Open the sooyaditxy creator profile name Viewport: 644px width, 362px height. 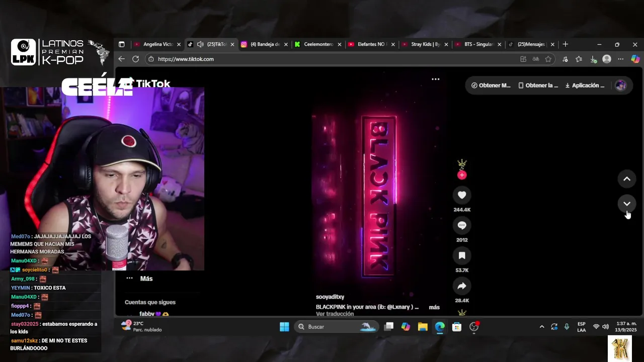tap(330, 297)
